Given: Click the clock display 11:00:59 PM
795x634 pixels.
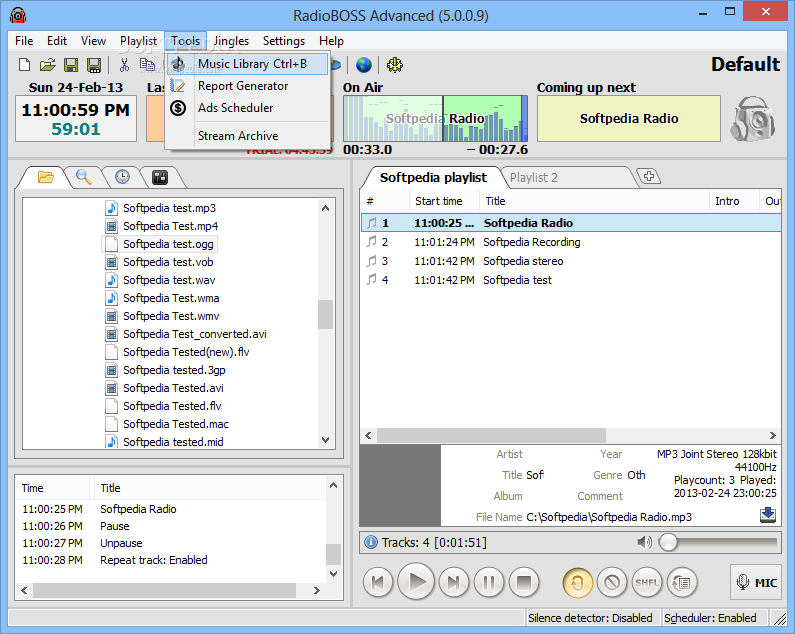Looking at the screenshot, I should point(76,110).
